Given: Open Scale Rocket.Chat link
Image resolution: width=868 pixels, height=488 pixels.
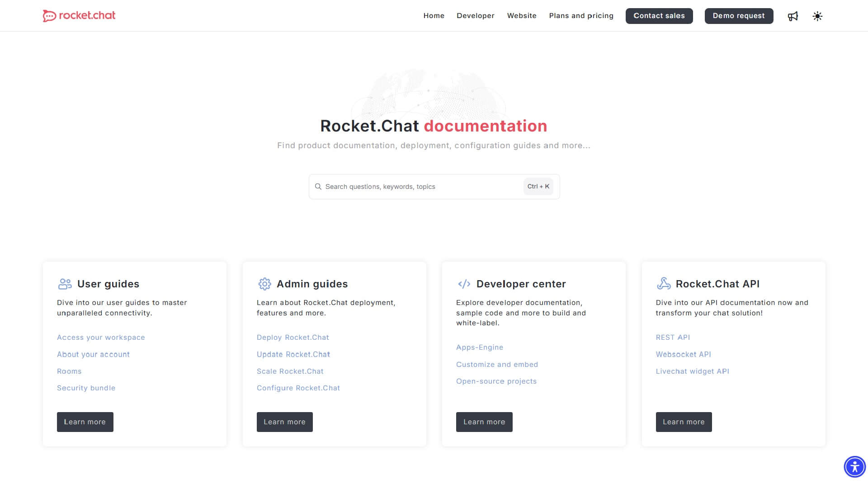Looking at the screenshot, I should [290, 371].
